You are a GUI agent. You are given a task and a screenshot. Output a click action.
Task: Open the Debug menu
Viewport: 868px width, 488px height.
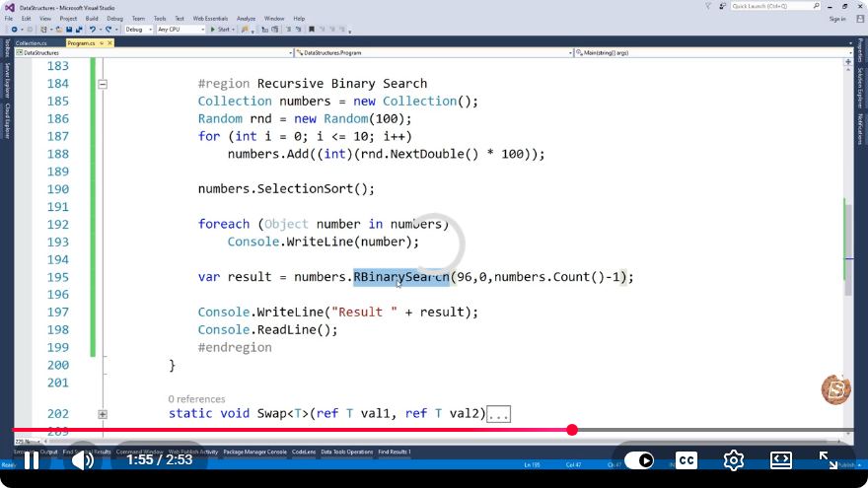115,19
